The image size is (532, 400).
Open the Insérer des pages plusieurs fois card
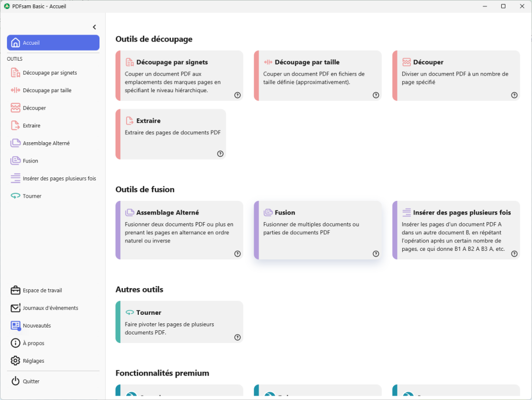coord(456,230)
